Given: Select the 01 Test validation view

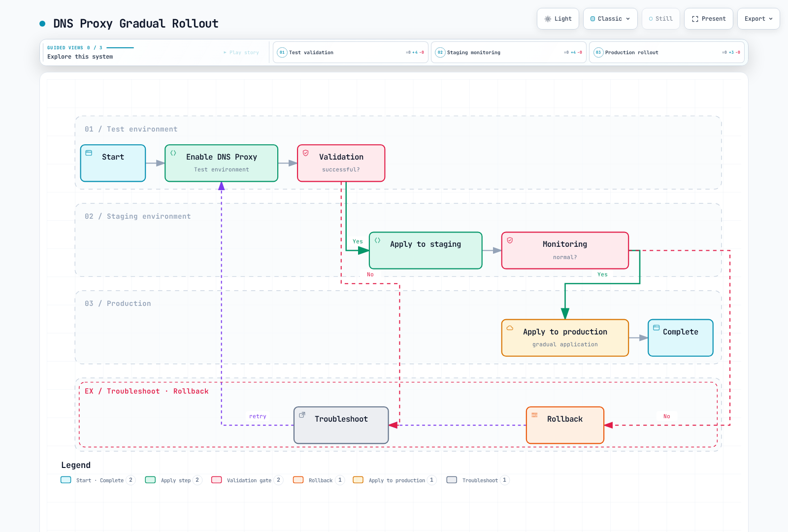Looking at the screenshot, I should click(x=351, y=52).
